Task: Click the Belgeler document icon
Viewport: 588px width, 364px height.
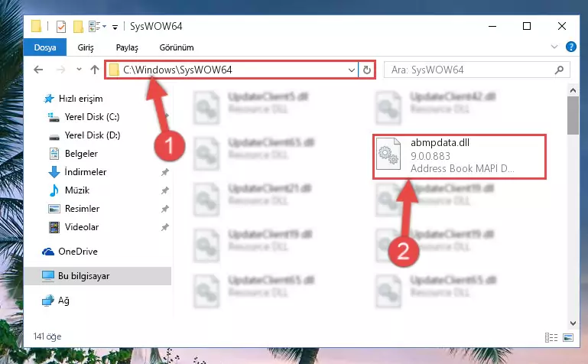Action: point(54,154)
